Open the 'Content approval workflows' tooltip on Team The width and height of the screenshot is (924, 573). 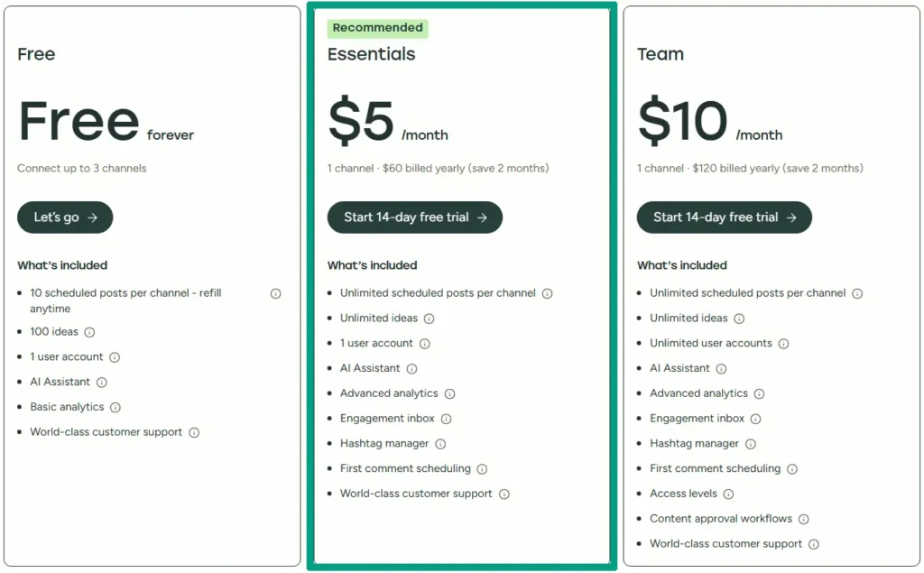pos(805,519)
